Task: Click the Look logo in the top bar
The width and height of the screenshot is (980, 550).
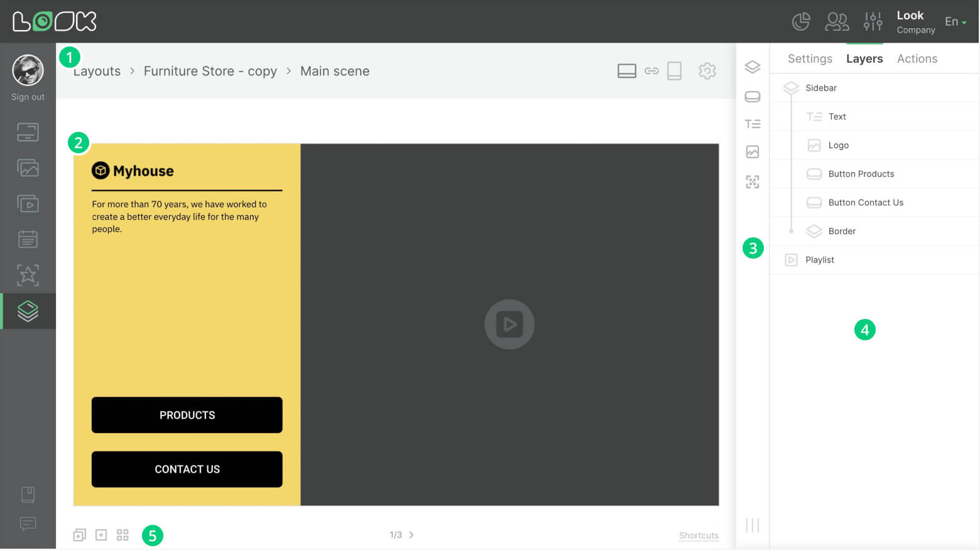Action: (55, 21)
